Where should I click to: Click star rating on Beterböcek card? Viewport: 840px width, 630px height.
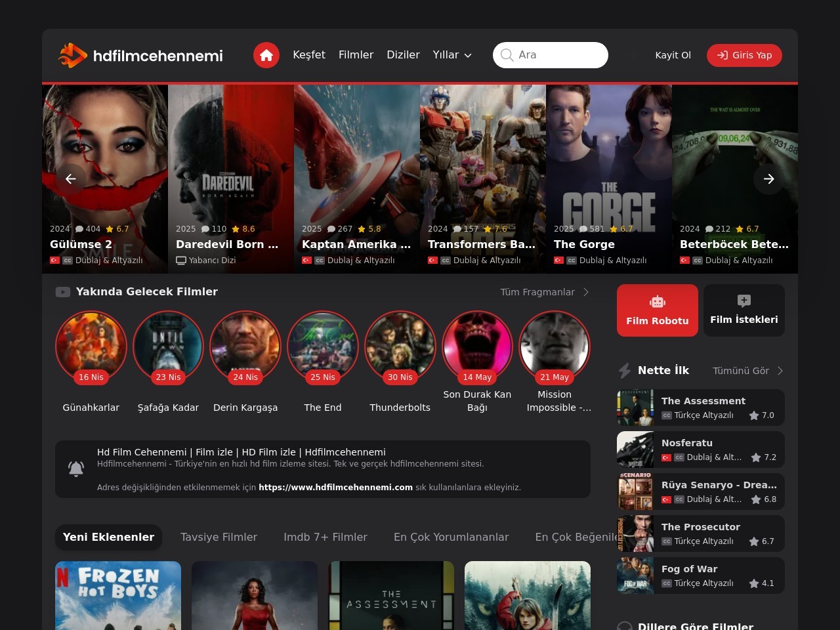coord(747,229)
